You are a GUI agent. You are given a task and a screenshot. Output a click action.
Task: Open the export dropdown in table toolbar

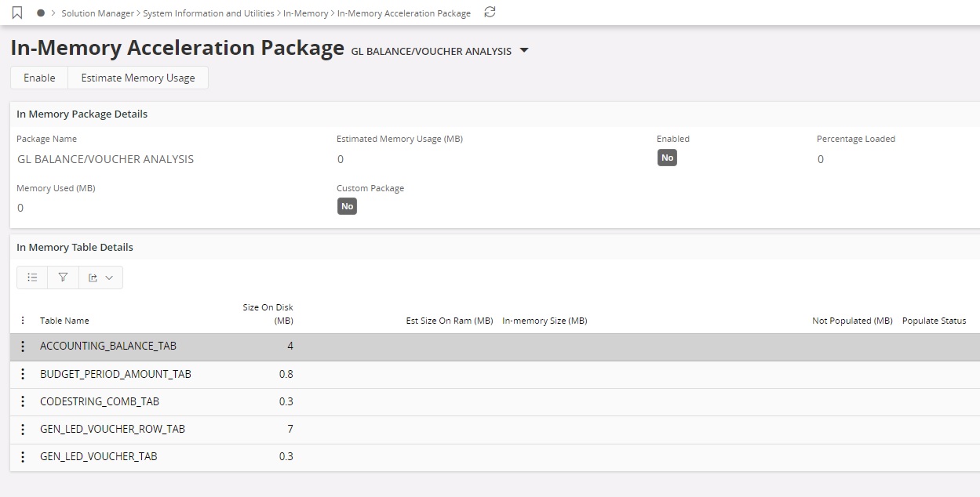pos(100,278)
